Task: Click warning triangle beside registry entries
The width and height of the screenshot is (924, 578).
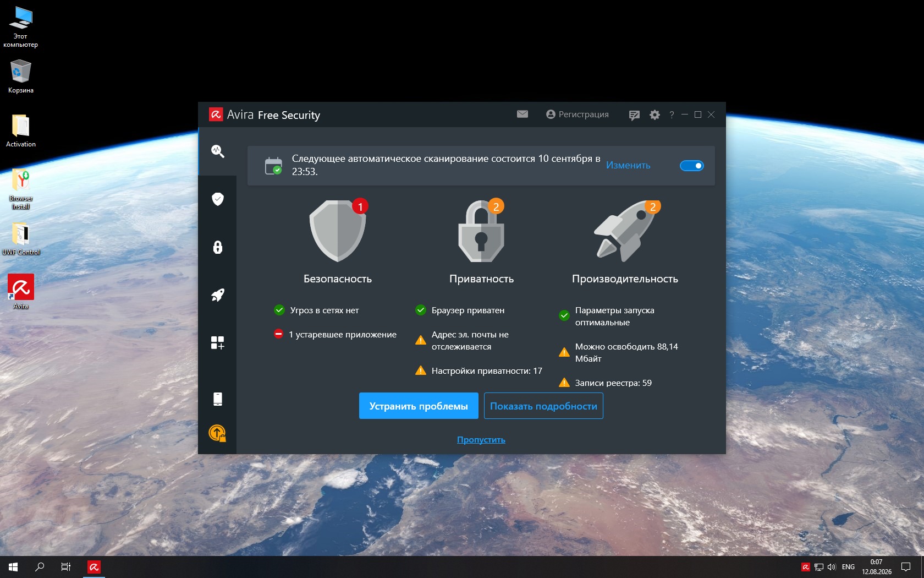Action: (x=564, y=383)
